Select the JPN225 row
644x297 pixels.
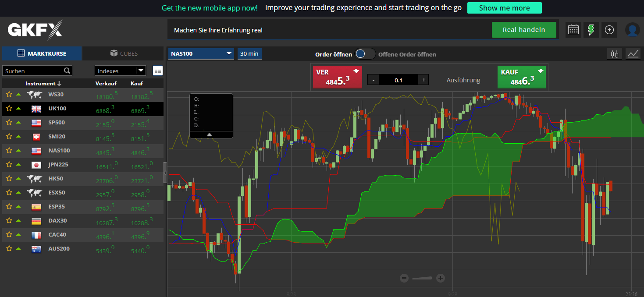[83, 165]
